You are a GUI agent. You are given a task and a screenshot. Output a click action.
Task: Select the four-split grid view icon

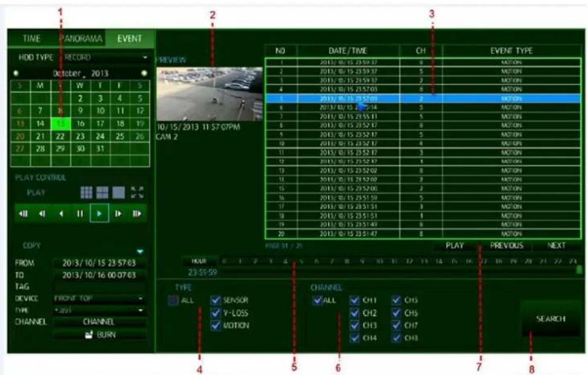point(102,192)
